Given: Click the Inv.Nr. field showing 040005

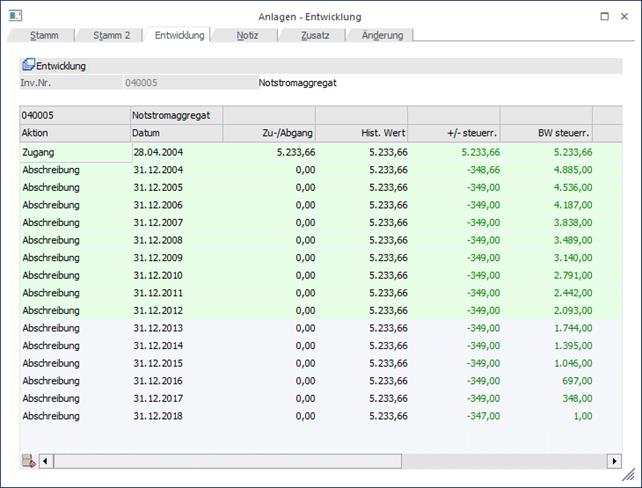Looking at the screenshot, I should pos(188,82).
